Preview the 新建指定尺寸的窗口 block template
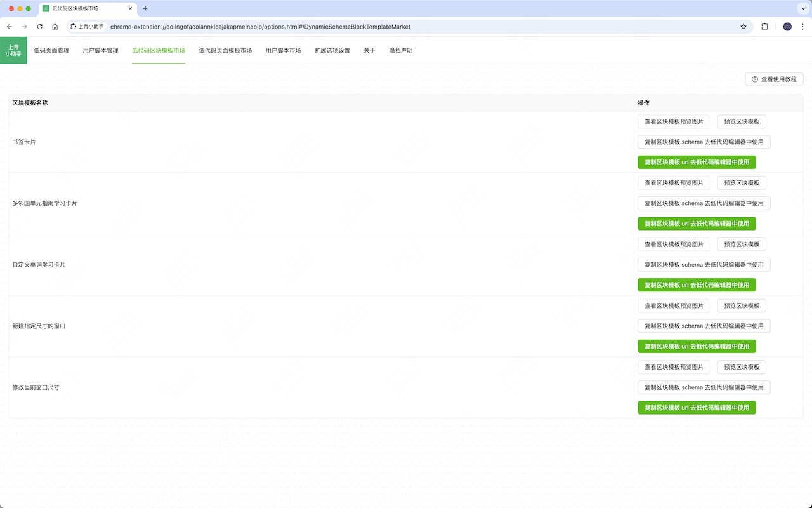The height and width of the screenshot is (508, 812). [742, 305]
